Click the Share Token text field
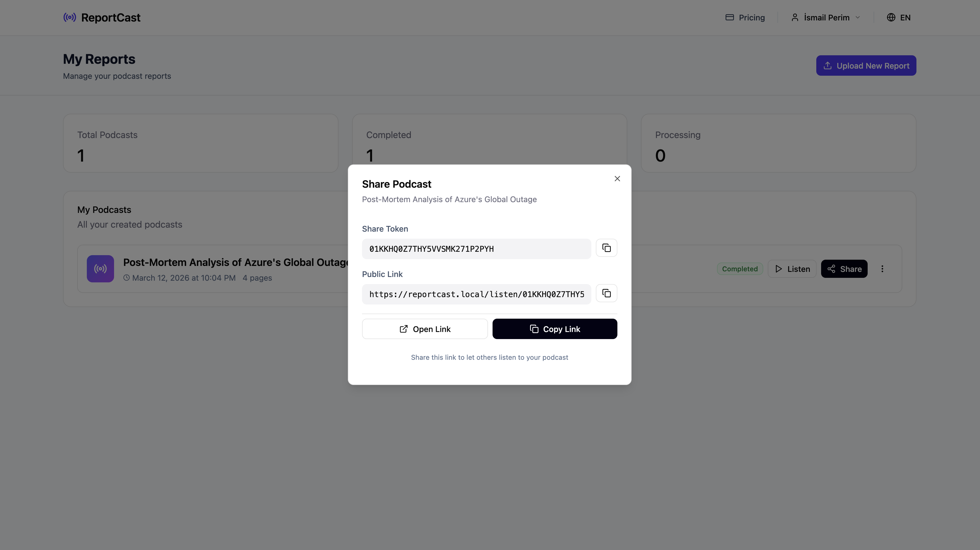 tap(476, 249)
